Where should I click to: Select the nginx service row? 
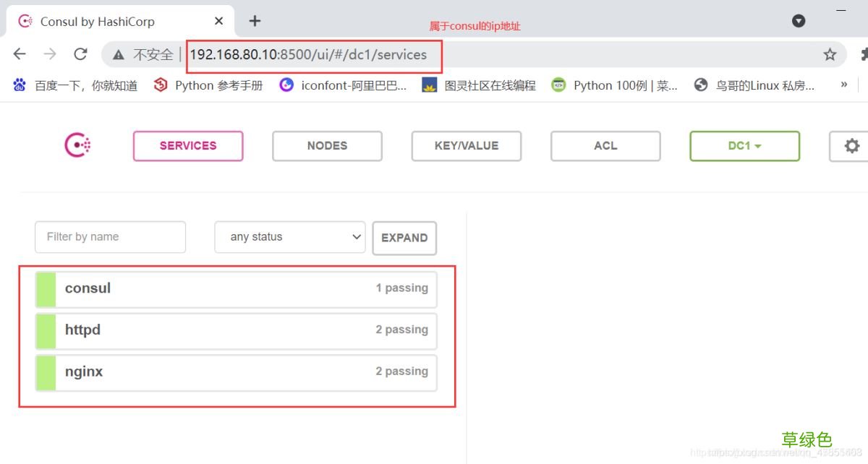(x=236, y=372)
